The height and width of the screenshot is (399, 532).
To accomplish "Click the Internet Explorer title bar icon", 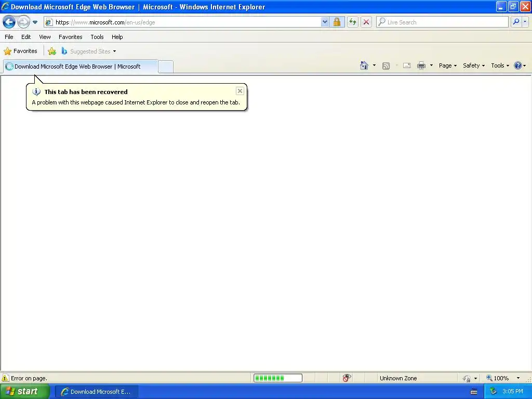I will [x=5, y=6].
